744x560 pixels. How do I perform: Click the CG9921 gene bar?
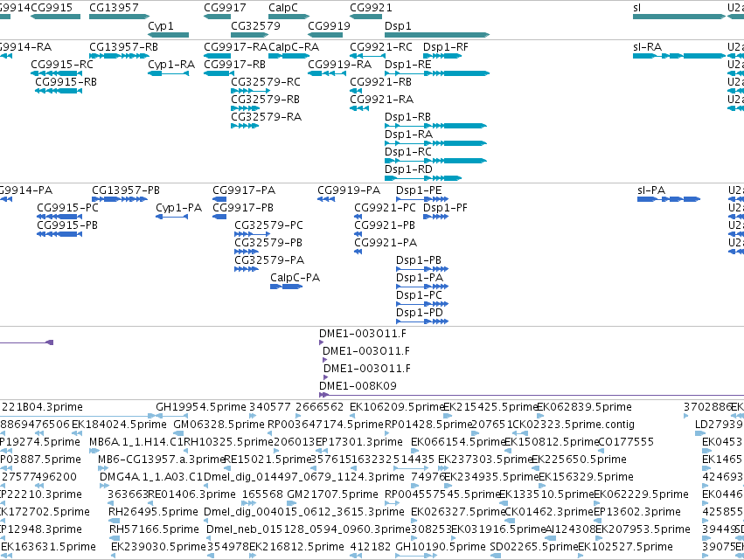click(x=365, y=17)
